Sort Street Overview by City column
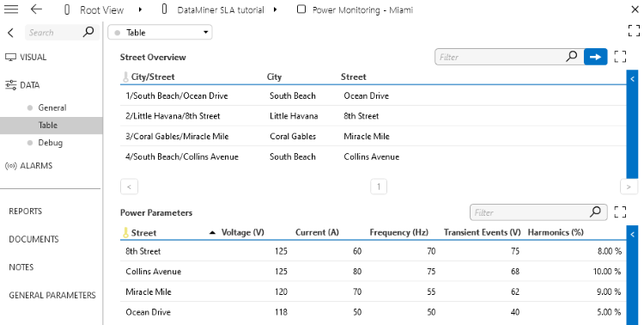The width and height of the screenshot is (644, 325). [274, 77]
